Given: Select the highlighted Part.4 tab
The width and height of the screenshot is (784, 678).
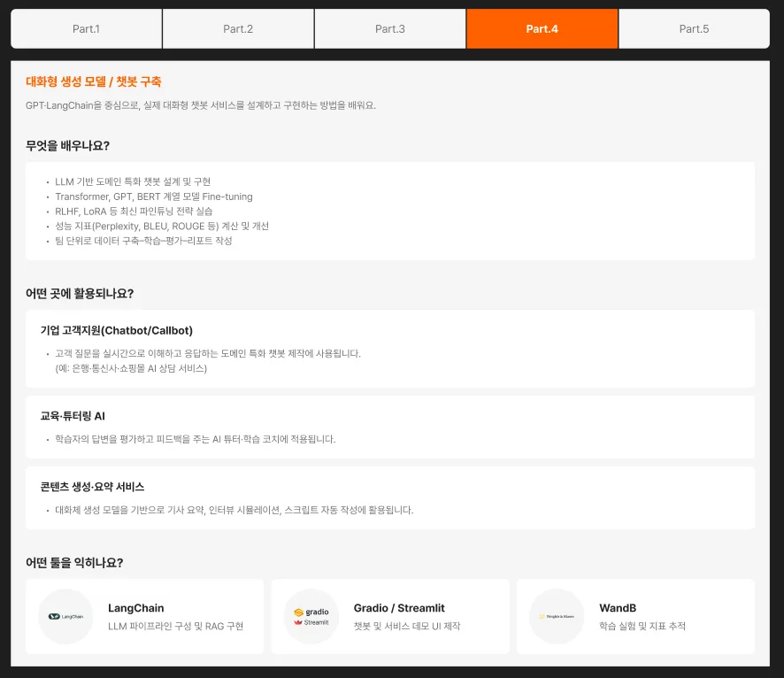Looking at the screenshot, I should pos(542,28).
